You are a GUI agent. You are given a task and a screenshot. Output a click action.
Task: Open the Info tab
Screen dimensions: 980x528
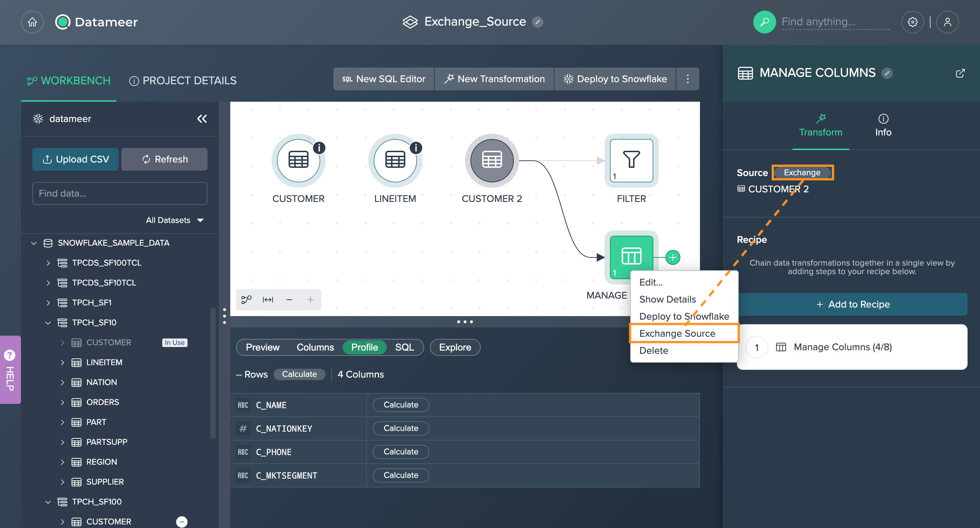(x=883, y=126)
